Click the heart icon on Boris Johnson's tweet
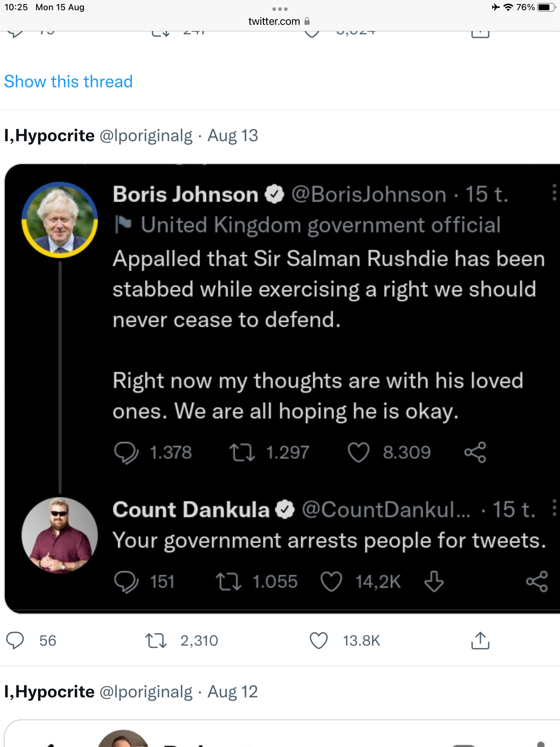The height and width of the screenshot is (747, 560). (x=359, y=452)
